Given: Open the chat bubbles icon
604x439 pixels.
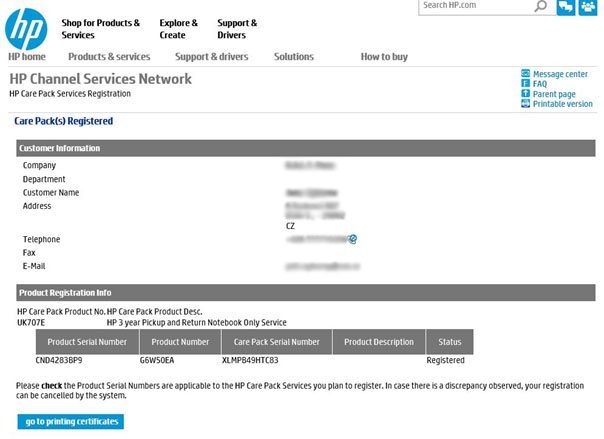Looking at the screenshot, I should (566, 7).
